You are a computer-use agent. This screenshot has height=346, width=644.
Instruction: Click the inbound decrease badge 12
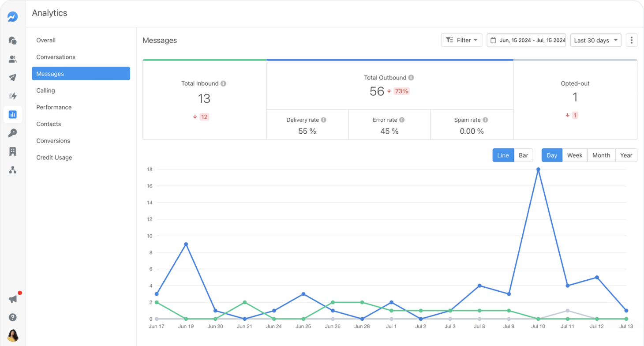[204, 117]
